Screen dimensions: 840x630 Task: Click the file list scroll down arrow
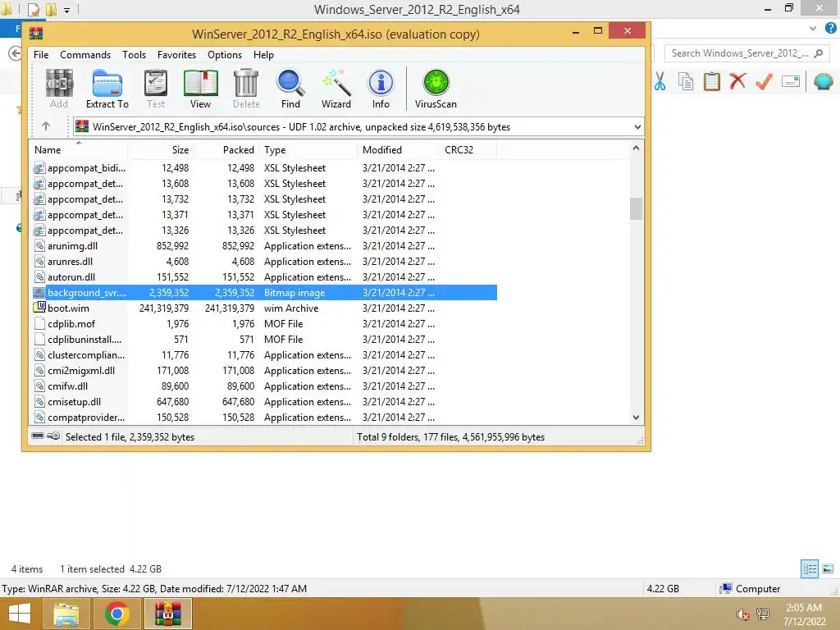tap(636, 418)
